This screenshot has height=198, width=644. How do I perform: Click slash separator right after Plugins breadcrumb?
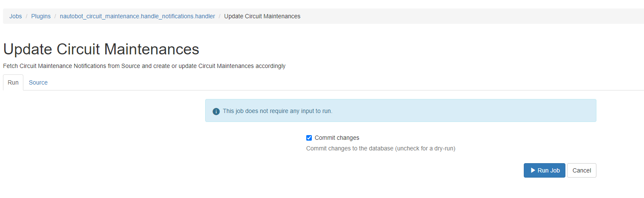click(55, 16)
